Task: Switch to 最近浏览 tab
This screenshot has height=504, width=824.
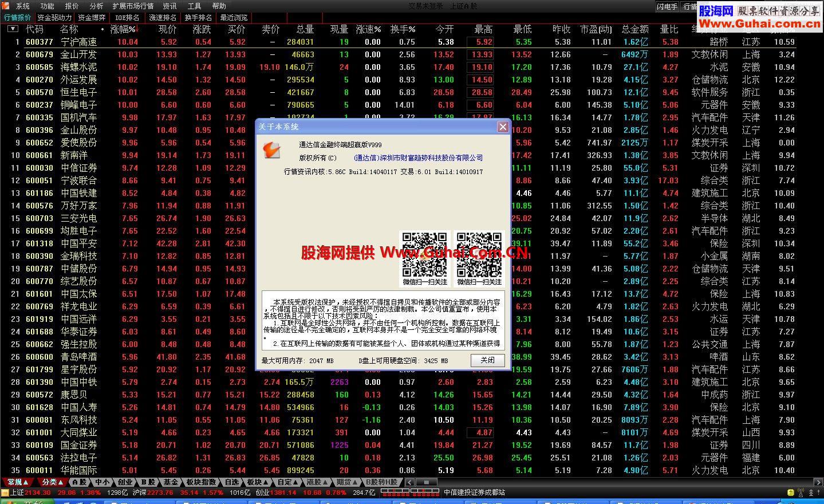Action: pyautogui.click(x=234, y=18)
